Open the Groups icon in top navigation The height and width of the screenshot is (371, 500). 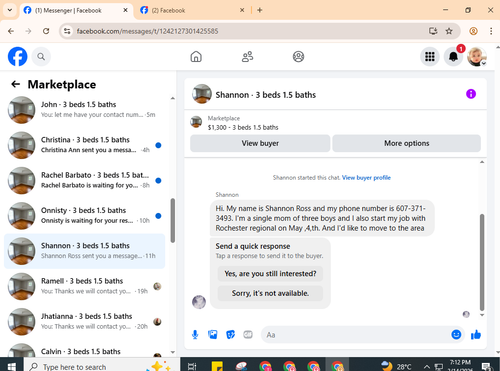point(298,57)
